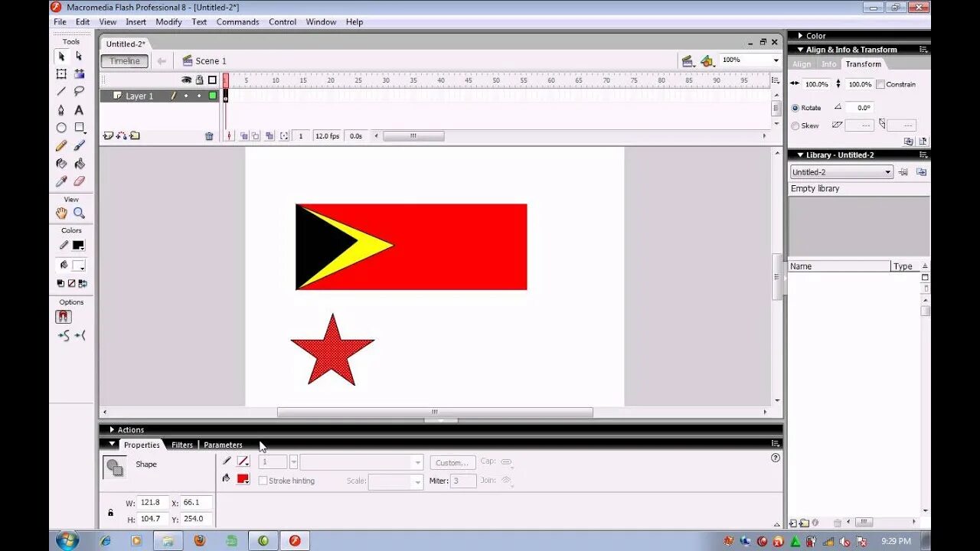Collapse the Align & Info & Transform panel
The height and width of the screenshot is (551, 980).
[800, 50]
